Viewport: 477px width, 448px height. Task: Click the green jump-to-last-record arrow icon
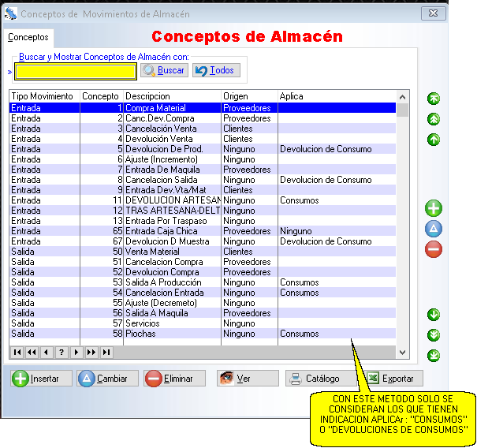coord(434,356)
